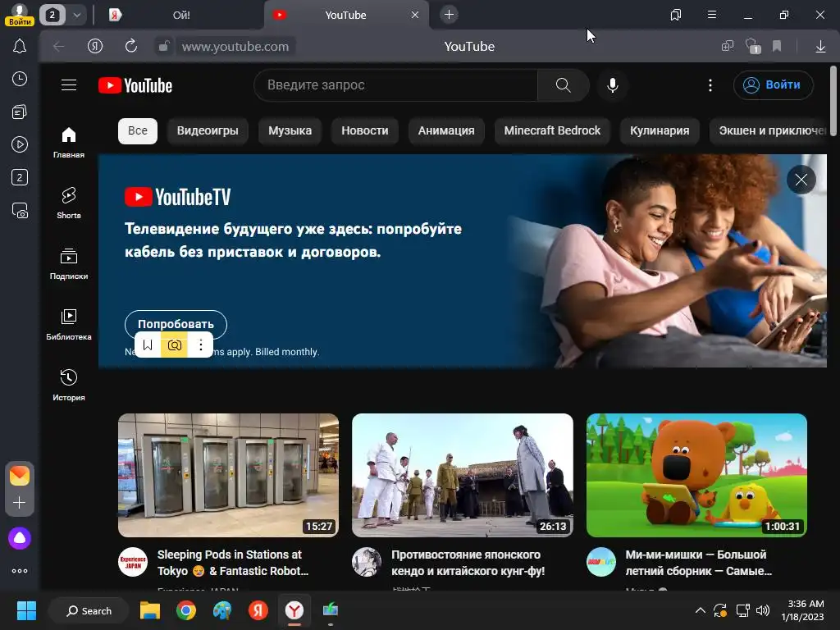The width and height of the screenshot is (840, 630).
Task: Focus the Введите запрос search field
Action: [396, 85]
